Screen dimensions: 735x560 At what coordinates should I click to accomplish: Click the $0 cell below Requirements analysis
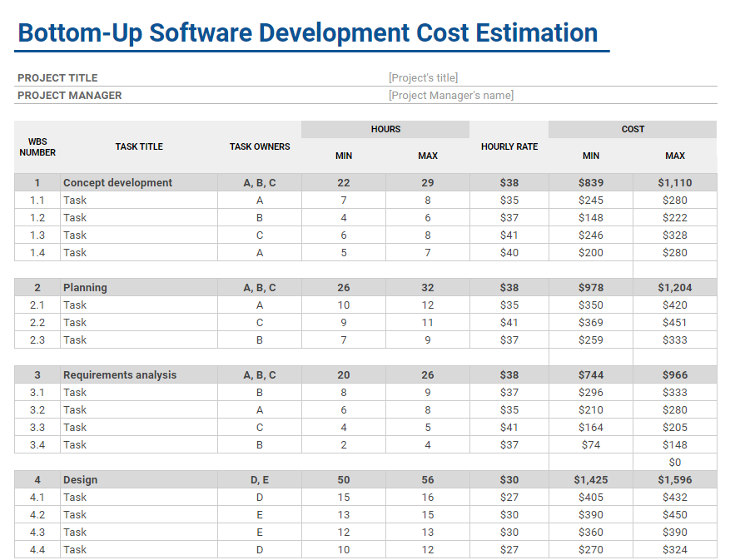tap(674, 462)
